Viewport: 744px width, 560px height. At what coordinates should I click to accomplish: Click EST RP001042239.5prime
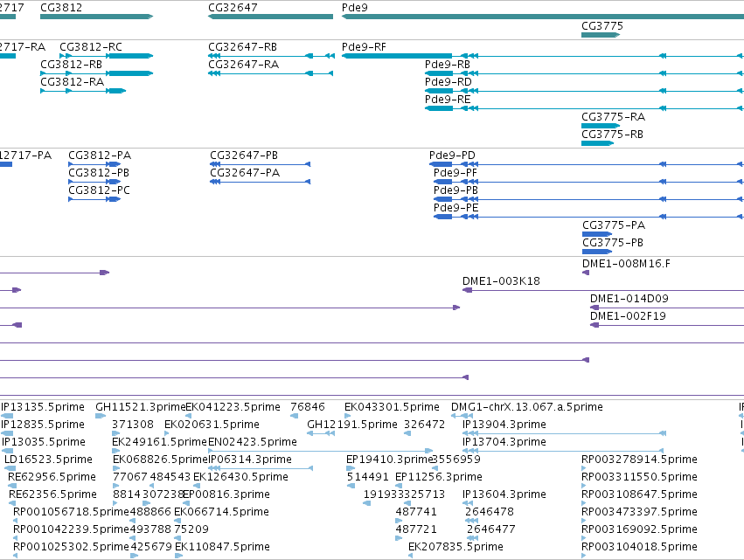[x=71, y=529]
